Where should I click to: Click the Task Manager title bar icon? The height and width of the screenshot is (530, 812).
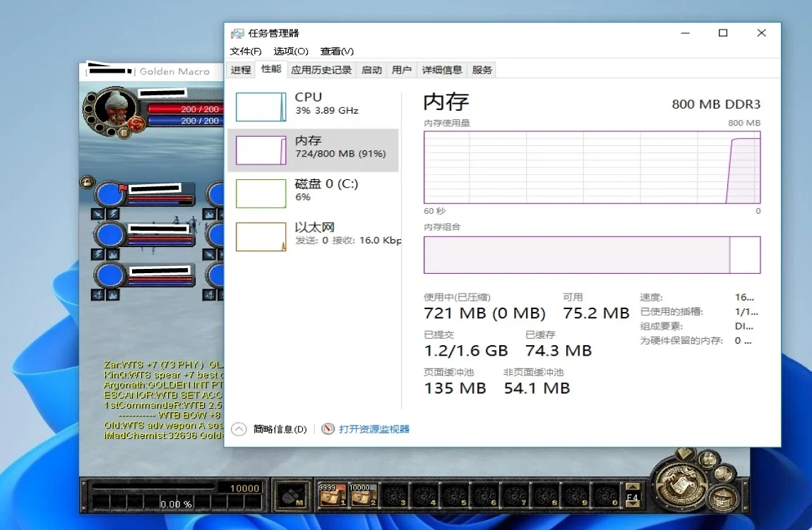tap(237, 34)
